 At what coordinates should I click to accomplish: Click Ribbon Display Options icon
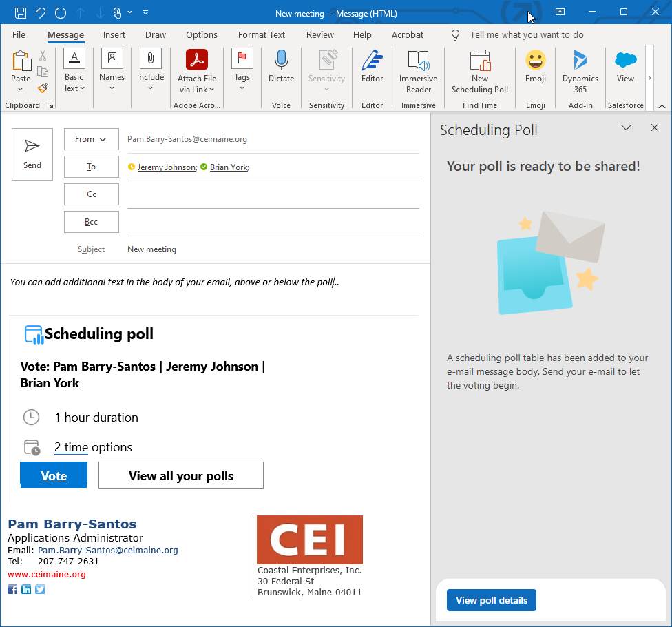[560, 12]
